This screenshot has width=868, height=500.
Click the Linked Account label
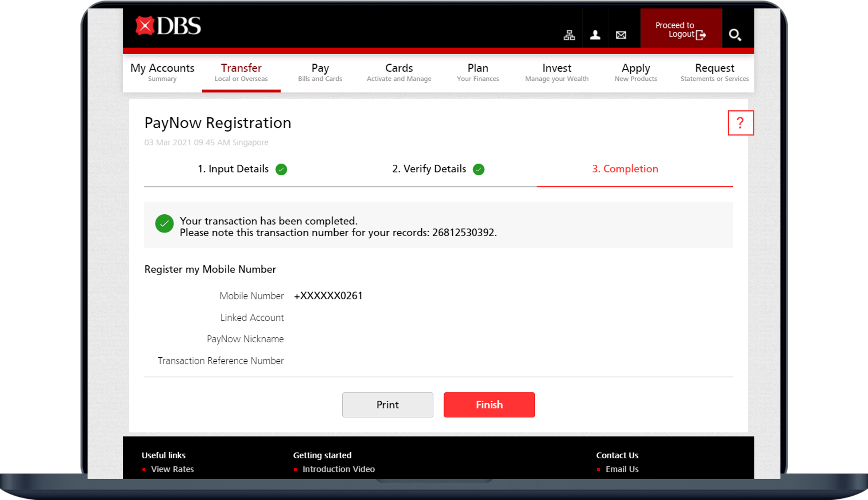pyautogui.click(x=252, y=318)
